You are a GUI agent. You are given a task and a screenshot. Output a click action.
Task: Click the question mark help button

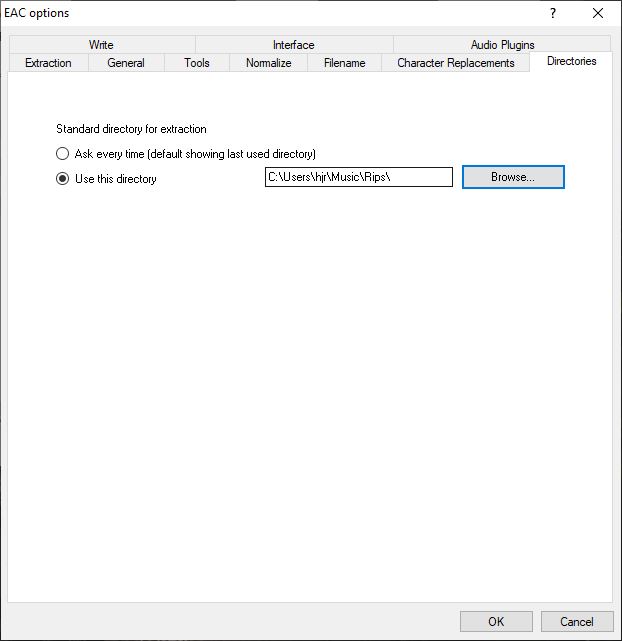click(553, 13)
